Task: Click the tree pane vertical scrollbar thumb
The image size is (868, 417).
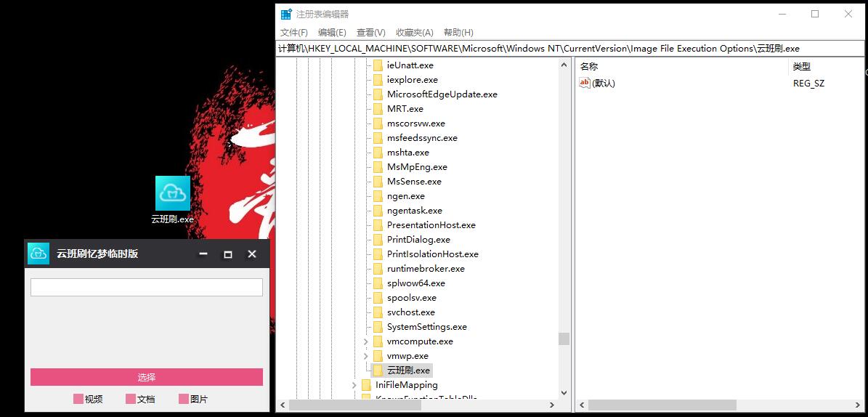Action: click(564, 339)
